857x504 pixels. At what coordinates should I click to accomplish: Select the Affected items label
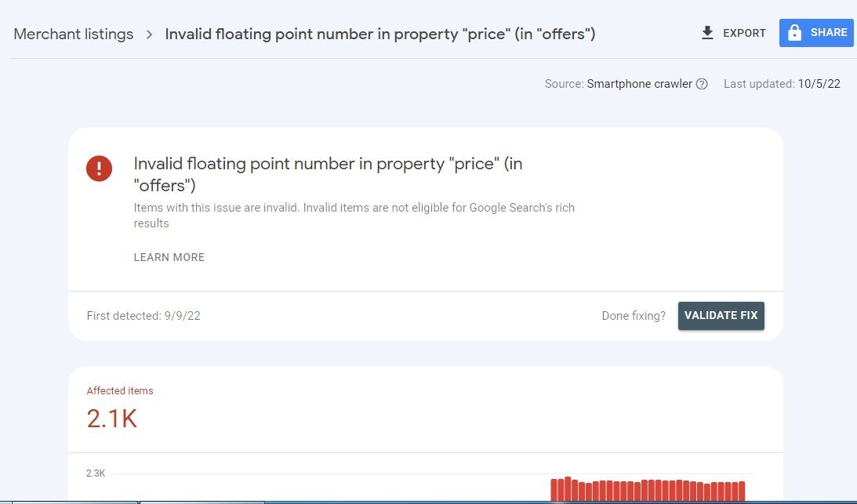coord(120,390)
